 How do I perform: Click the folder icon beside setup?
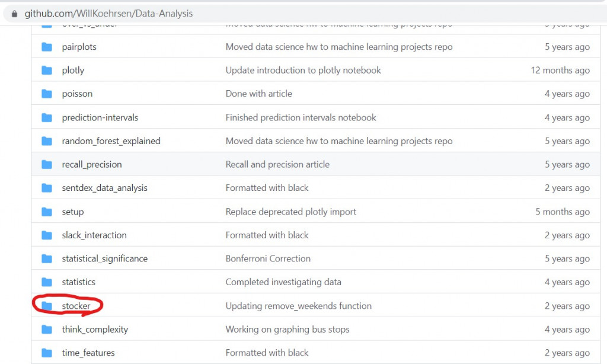pyautogui.click(x=47, y=212)
